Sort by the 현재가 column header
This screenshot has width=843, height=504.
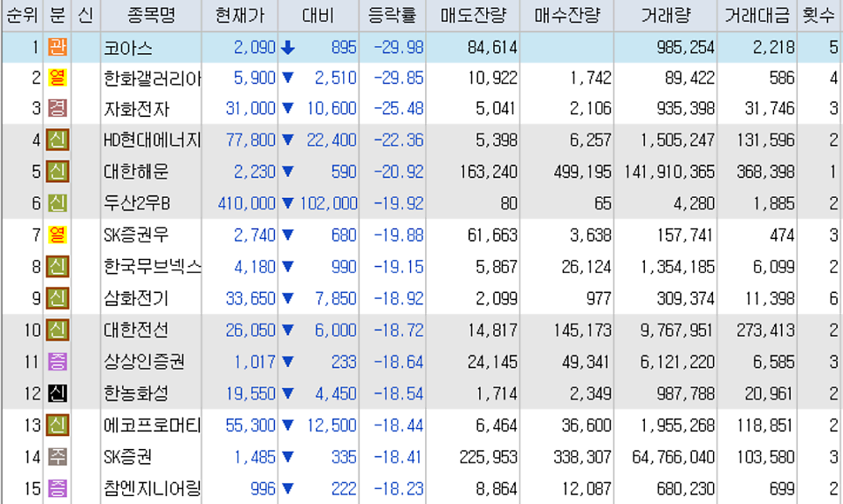click(x=240, y=16)
